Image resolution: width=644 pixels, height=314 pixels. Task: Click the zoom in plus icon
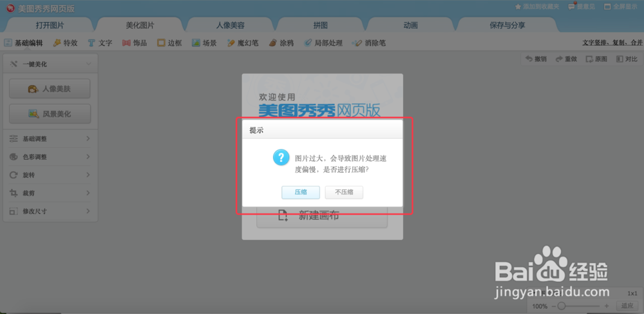pos(607,306)
